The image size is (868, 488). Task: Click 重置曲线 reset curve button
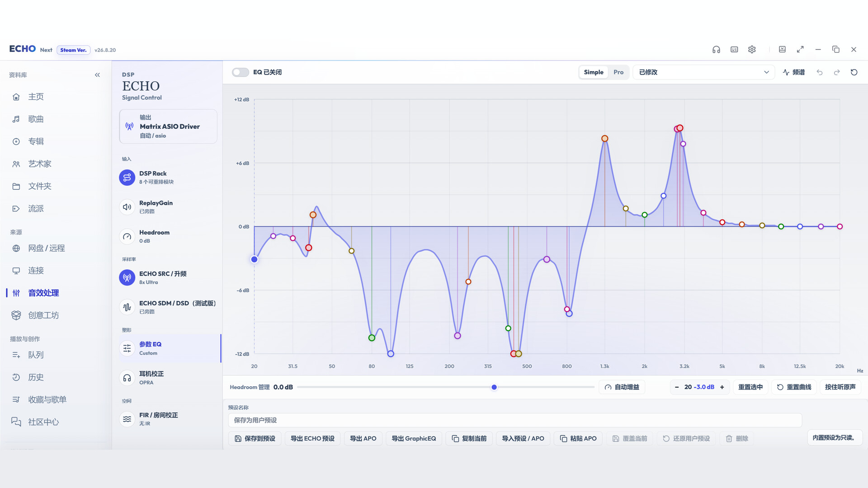click(x=794, y=387)
